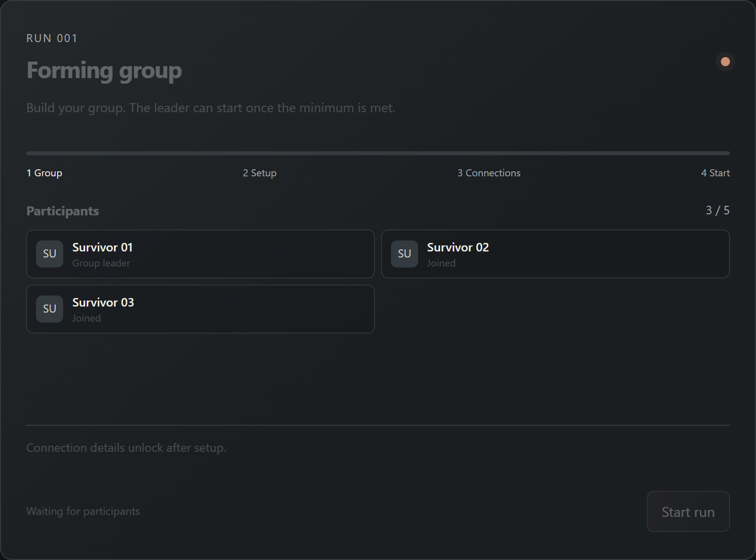Go to the 2 Setup step
This screenshot has width=756, height=560.
[260, 173]
